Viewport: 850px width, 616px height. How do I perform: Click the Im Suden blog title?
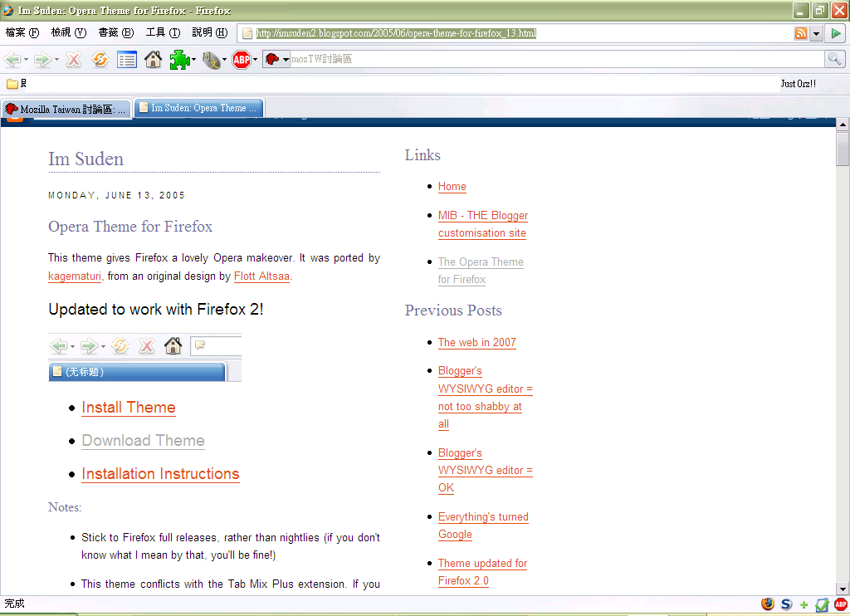click(85, 159)
